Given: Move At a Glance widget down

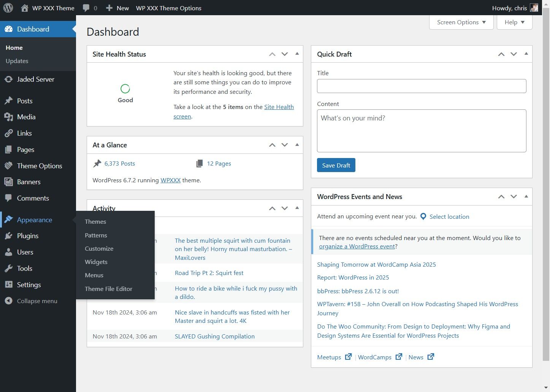Looking at the screenshot, I should [284, 145].
